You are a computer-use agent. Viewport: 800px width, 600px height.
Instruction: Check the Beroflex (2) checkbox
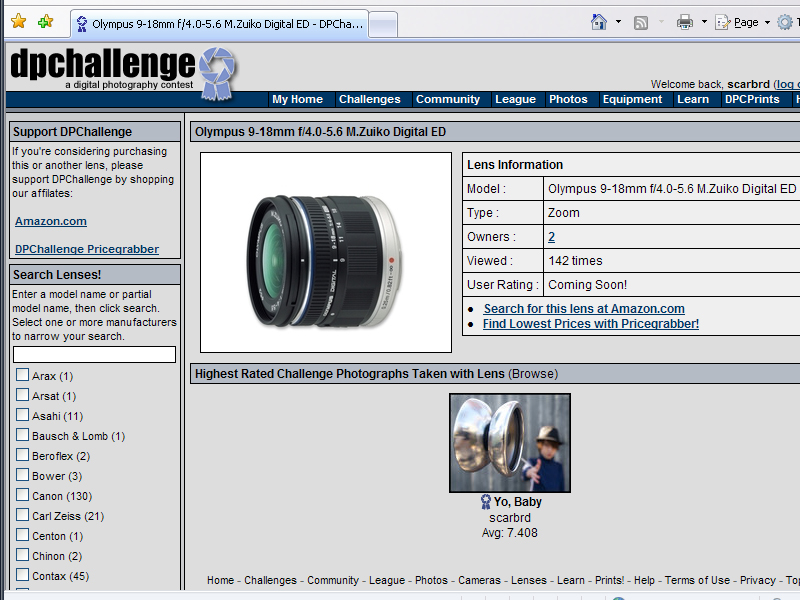(x=22, y=455)
